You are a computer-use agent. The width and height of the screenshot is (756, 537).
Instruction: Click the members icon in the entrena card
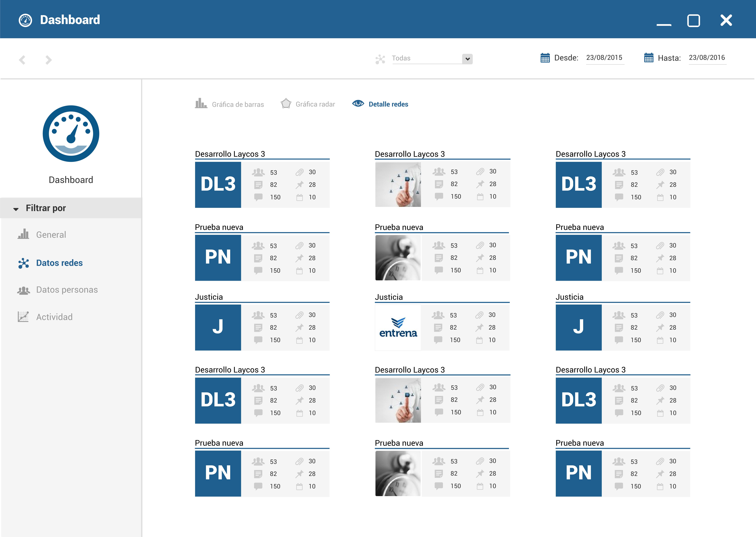coord(438,315)
